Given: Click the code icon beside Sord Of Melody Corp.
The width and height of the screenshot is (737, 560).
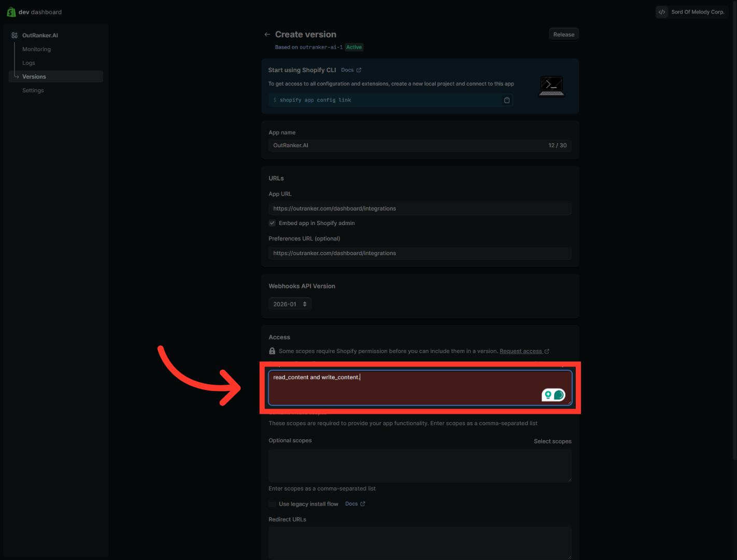Looking at the screenshot, I should tap(662, 12).
